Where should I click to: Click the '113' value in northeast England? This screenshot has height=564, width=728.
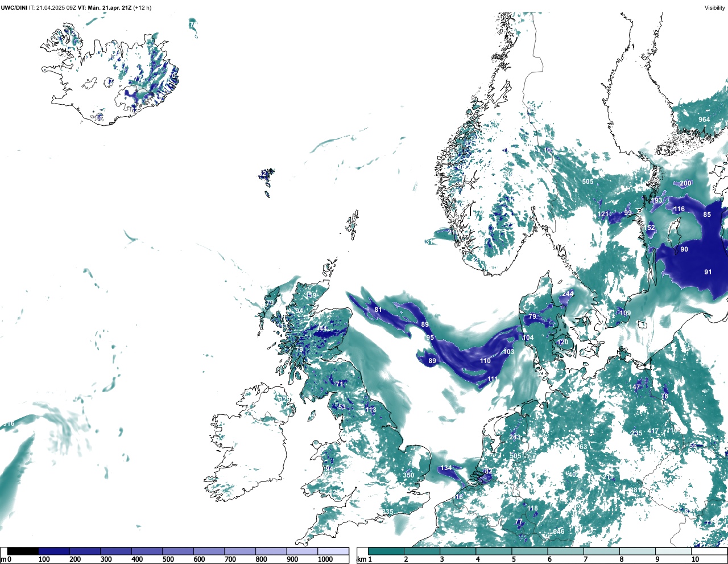click(x=371, y=410)
